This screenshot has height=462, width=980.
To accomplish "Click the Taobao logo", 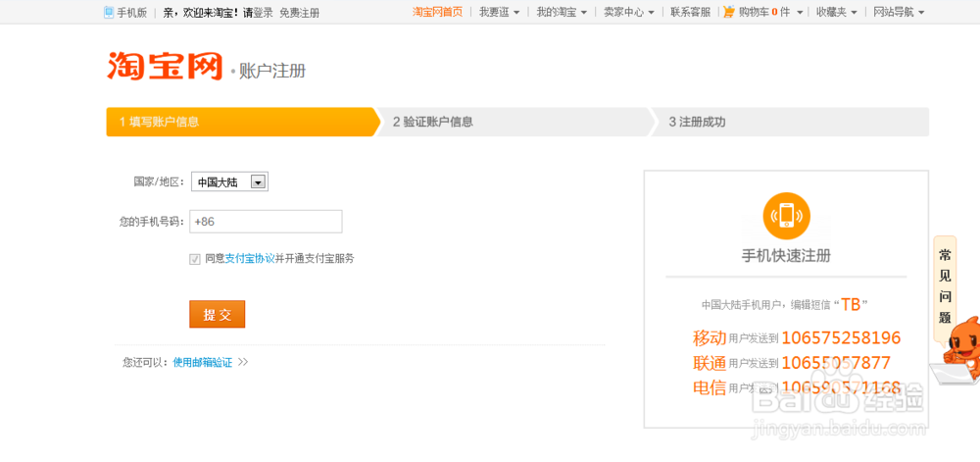I will [x=165, y=66].
